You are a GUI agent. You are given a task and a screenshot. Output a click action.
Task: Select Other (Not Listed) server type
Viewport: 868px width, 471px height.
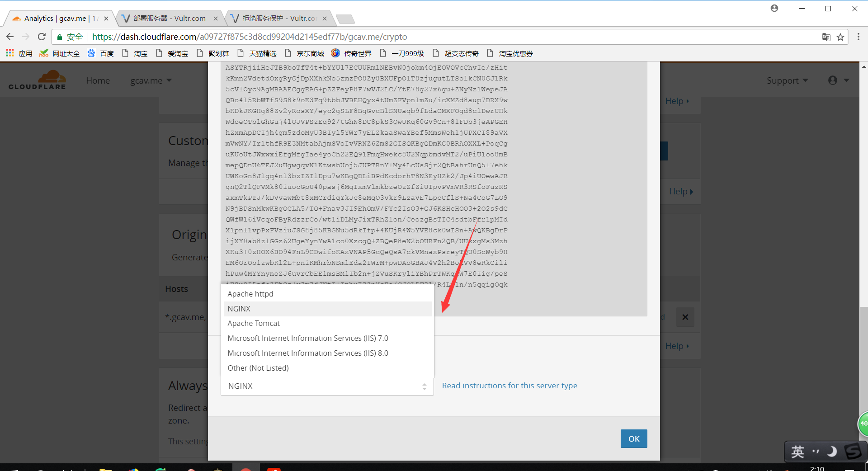[x=327, y=368]
